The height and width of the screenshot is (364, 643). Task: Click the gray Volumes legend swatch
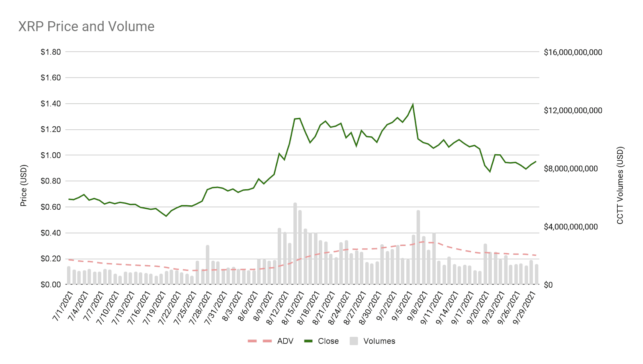pyautogui.click(x=354, y=341)
